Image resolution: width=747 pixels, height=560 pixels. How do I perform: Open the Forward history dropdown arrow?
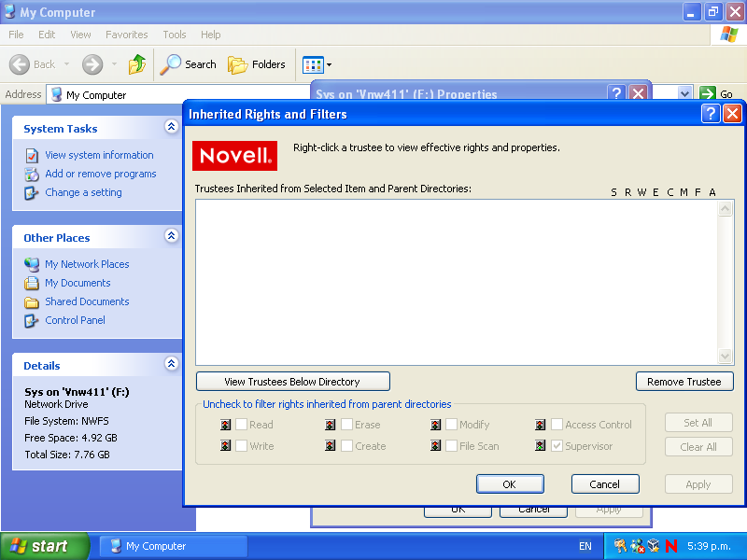point(114,64)
